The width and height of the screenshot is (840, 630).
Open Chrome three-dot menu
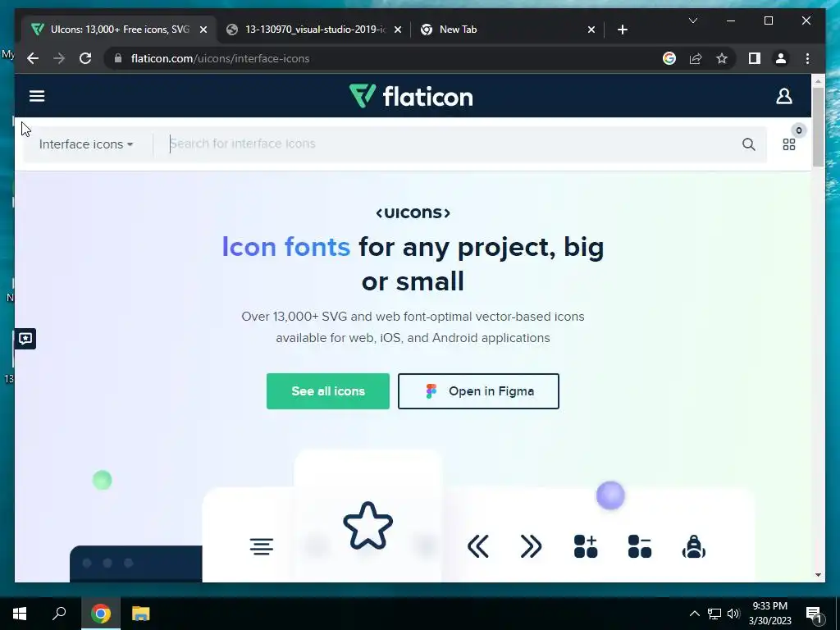[x=807, y=58]
